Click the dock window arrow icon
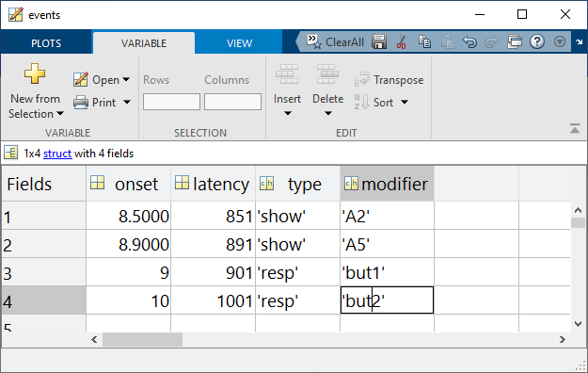 coord(580,41)
